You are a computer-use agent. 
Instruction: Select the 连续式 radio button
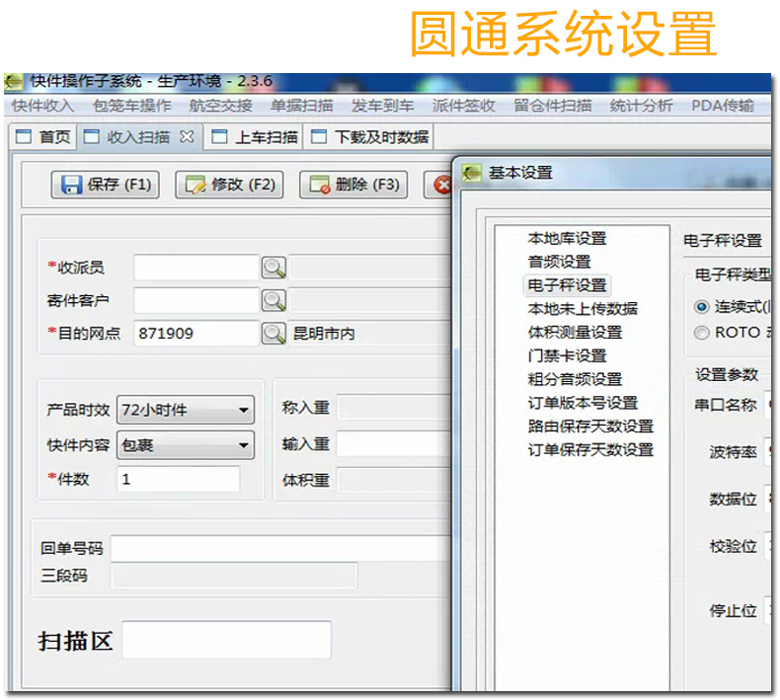tap(701, 307)
